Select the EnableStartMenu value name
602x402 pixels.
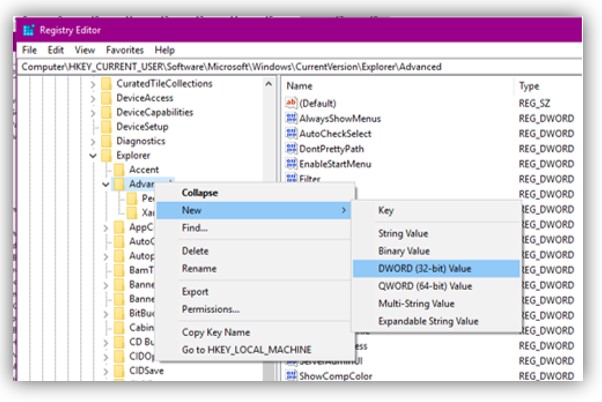(x=335, y=164)
